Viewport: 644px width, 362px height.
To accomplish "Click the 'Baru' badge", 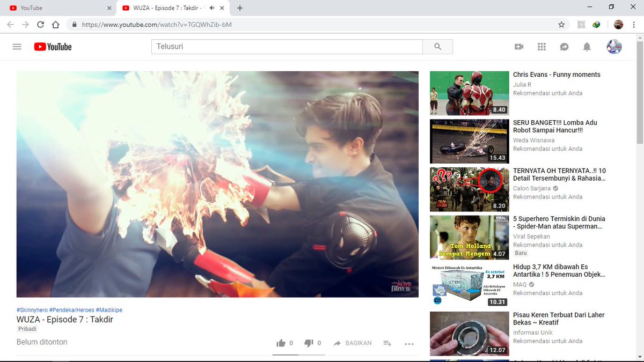I will (x=521, y=253).
